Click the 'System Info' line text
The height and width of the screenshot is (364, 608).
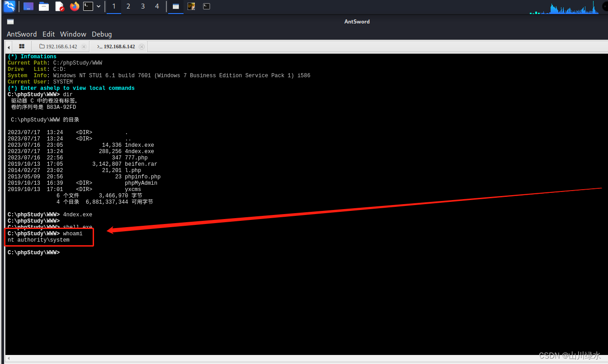[x=159, y=75]
